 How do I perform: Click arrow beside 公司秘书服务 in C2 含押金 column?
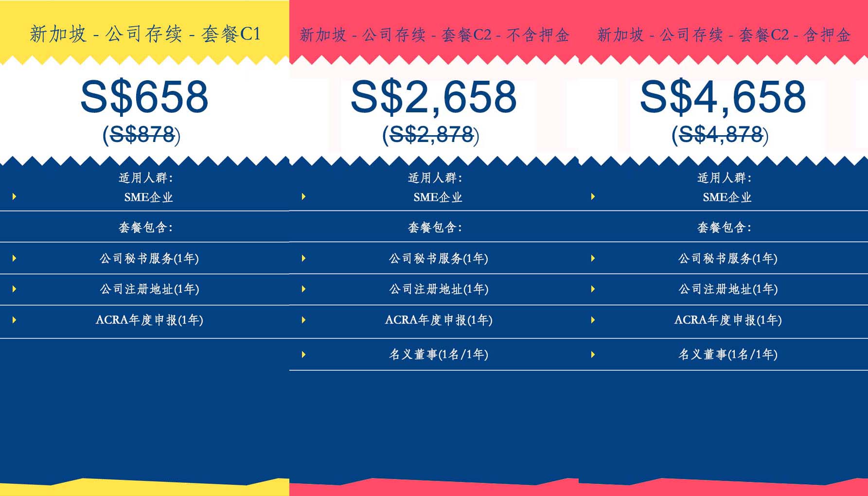pos(593,258)
